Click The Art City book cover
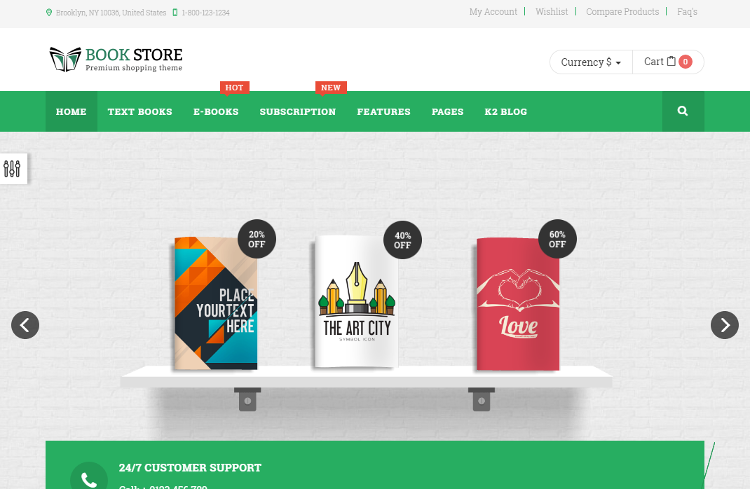This screenshot has height=489, width=750. pos(356,301)
